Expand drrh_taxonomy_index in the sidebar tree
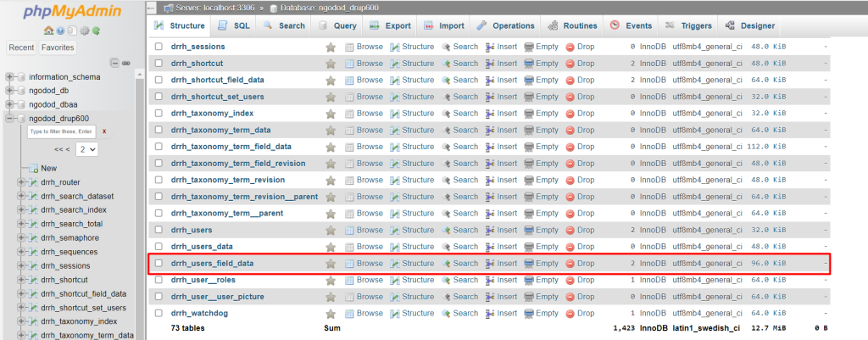The width and height of the screenshot is (868, 340). [21, 321]
